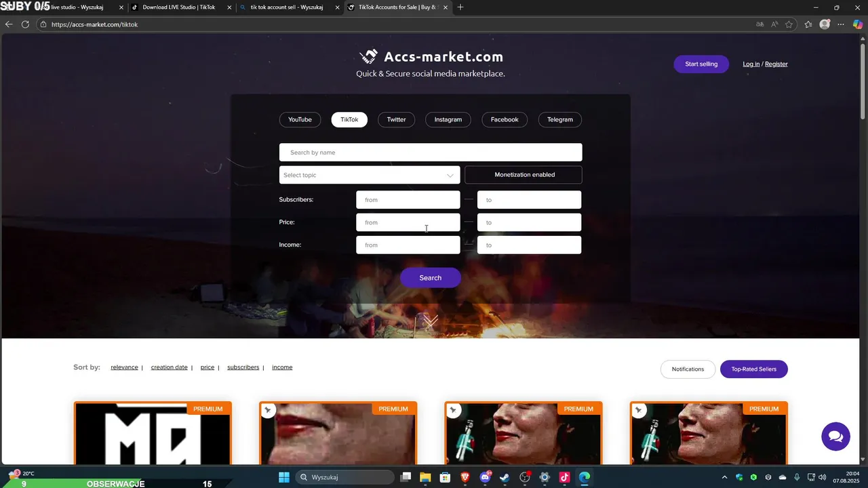The image size is (868, 488).
Task: Click the address bar URL accs-market.com/tiktok
Action: point(94,24)
